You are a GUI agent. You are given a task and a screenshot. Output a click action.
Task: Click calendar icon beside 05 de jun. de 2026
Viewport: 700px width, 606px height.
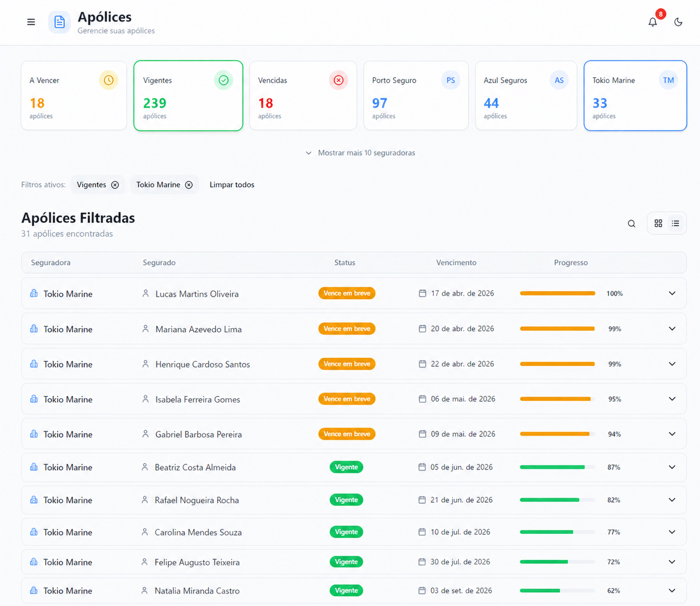click(422, 467)
